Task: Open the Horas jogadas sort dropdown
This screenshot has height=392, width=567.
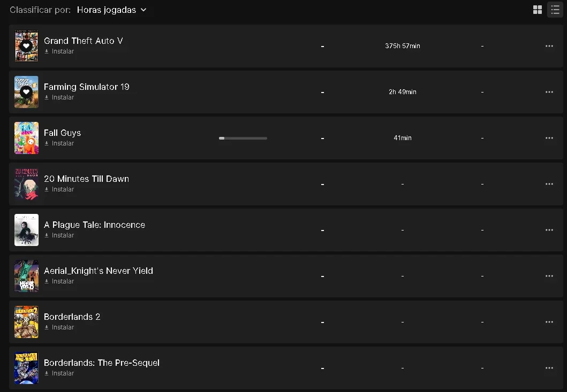Action: 111,10
